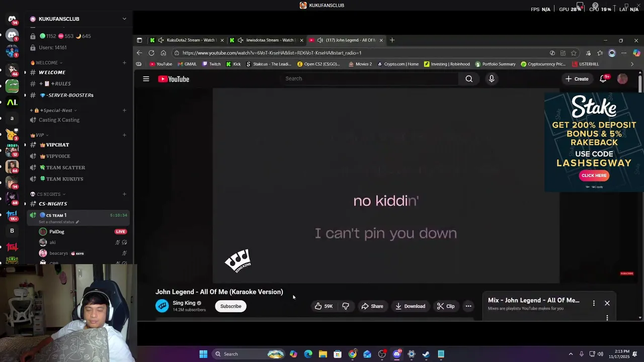Open Microsoft Edge from the taskbar
The image size is (644, 362).
point(308,354)
